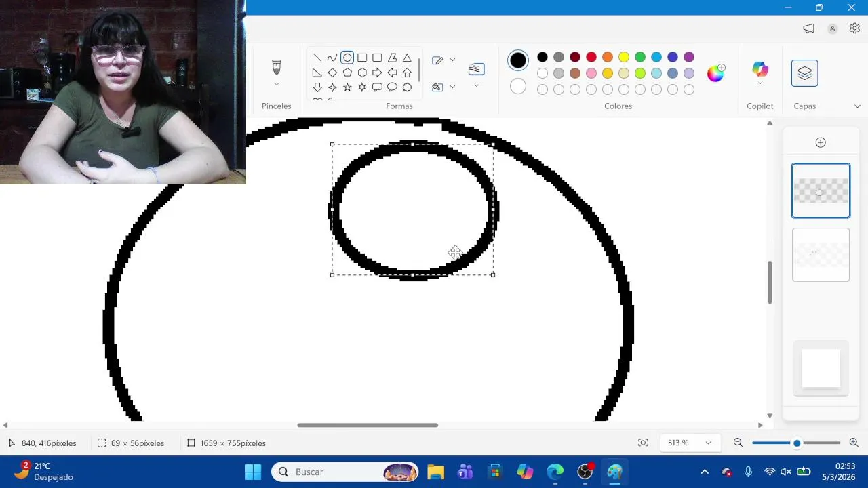
Task: Open OBS Studio from the taskbar
Action: (x=585, y=472)
